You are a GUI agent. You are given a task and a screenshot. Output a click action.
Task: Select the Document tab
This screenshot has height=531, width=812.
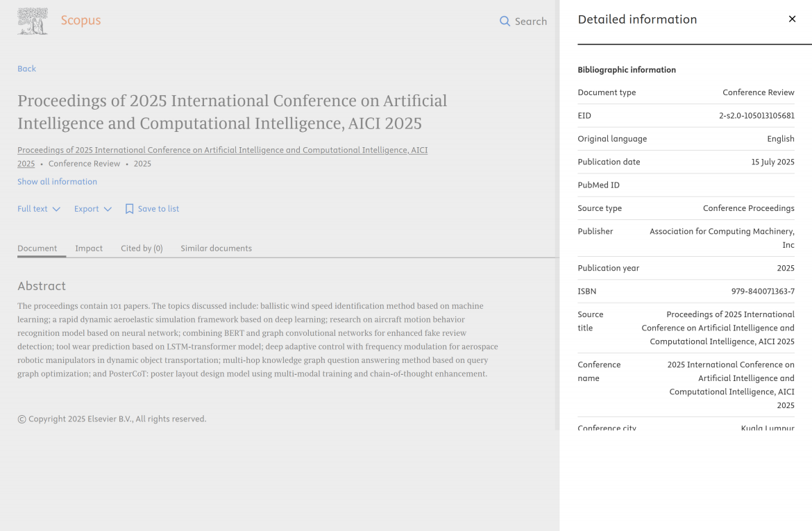click(x=37, y=248)
